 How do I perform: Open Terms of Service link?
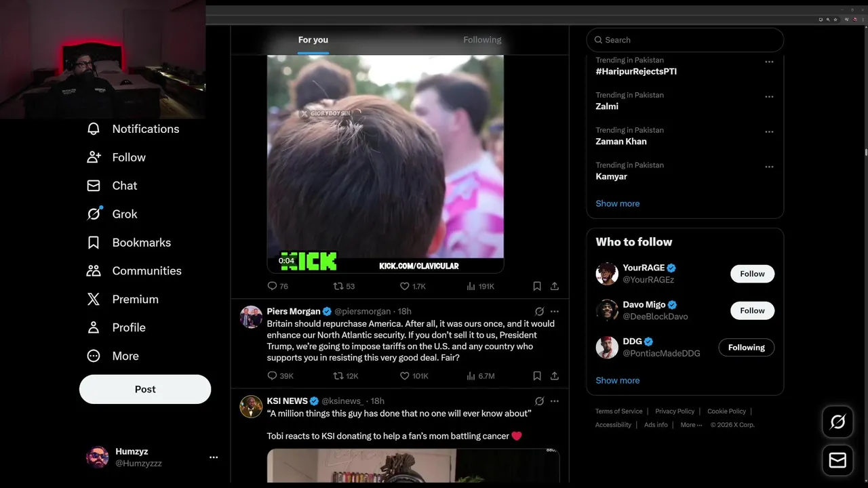(618, 411)
